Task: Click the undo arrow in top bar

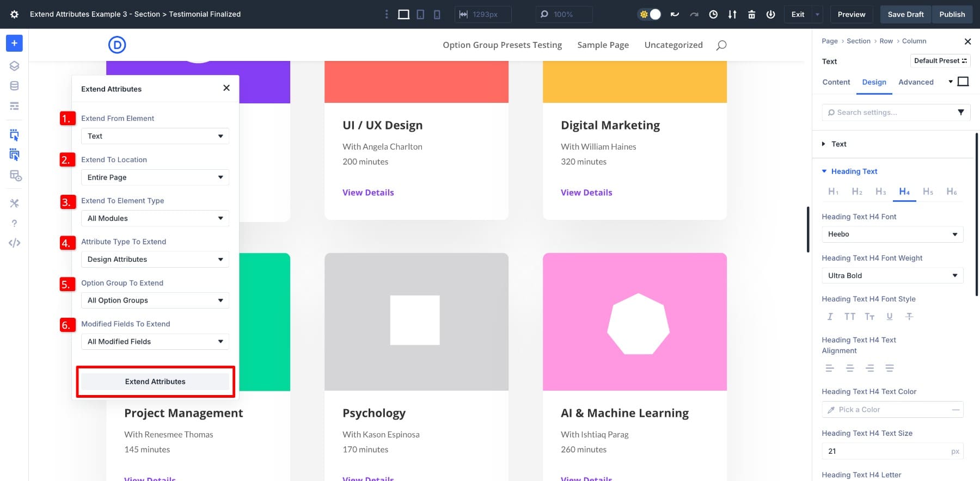Action: tap(675, 14)
